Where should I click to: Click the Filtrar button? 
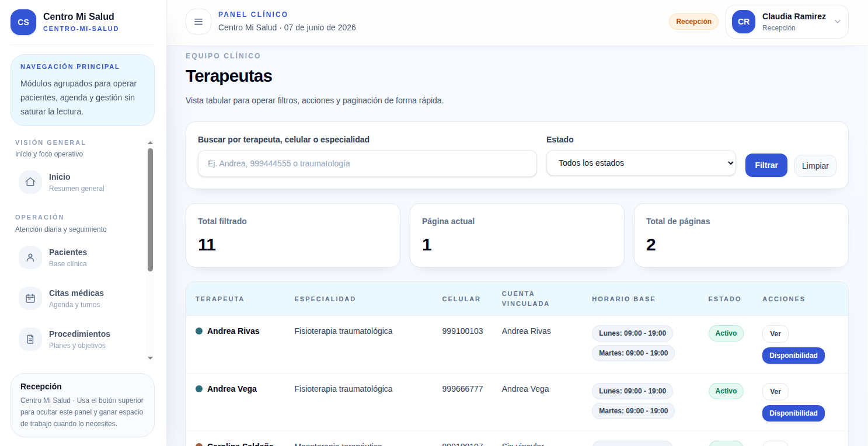[766, 165]
